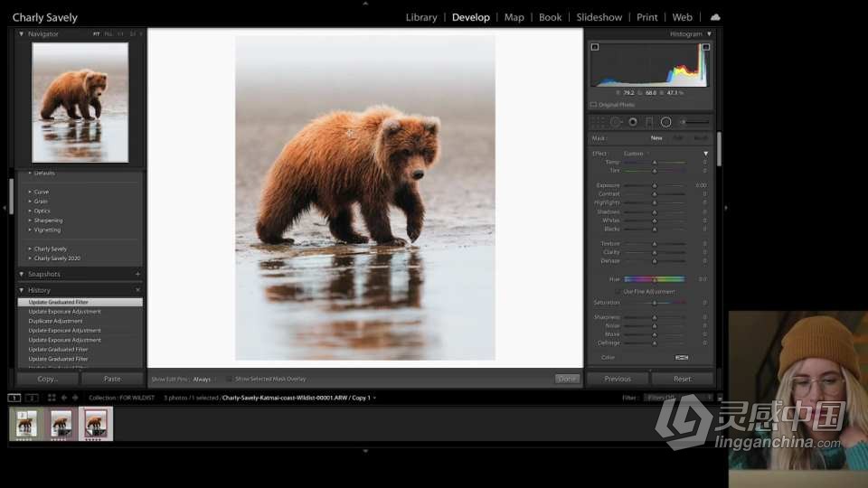Image resolution: width=868 pixels, height=488 pixels.
Task: Clear the History panel with X icon
Action: pos(137,290)
